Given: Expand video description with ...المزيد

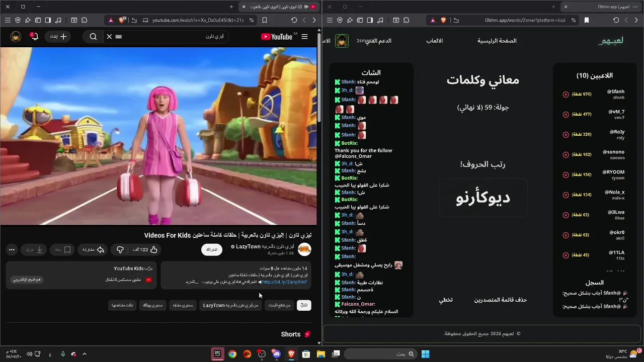Looking at the screenshot, I should click(192, 282).
